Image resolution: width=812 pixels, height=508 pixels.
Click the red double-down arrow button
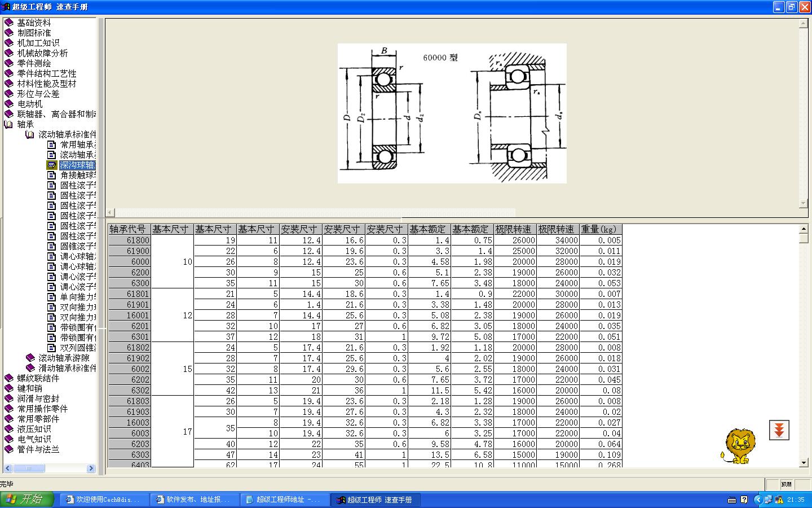[x=779, y=430]
